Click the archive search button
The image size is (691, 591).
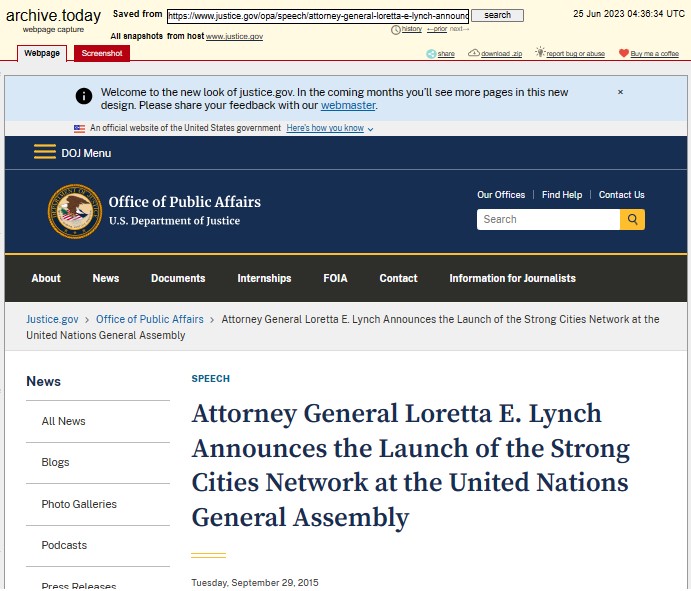(x=498, y=15)
